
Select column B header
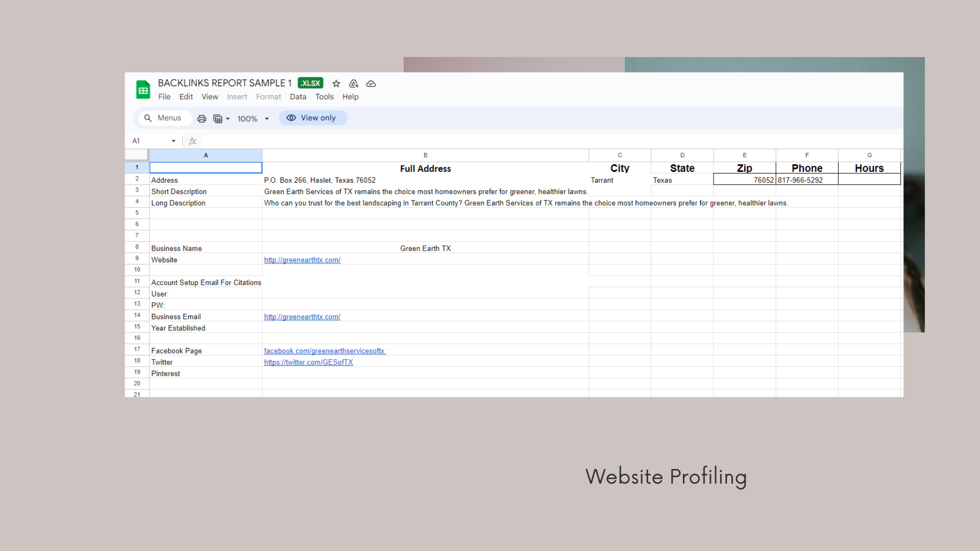[425, 155]
